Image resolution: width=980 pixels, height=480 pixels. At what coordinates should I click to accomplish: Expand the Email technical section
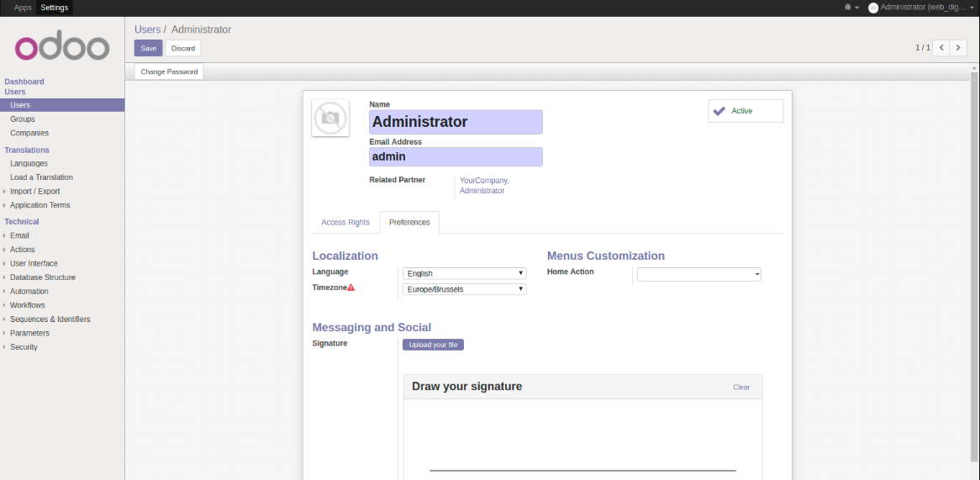click(x=19, y=236)
